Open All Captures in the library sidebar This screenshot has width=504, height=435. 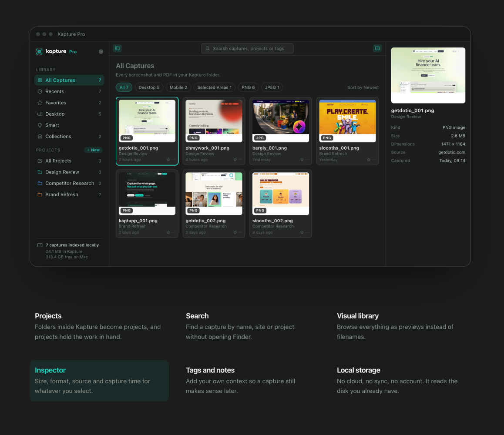pos(70,80)
